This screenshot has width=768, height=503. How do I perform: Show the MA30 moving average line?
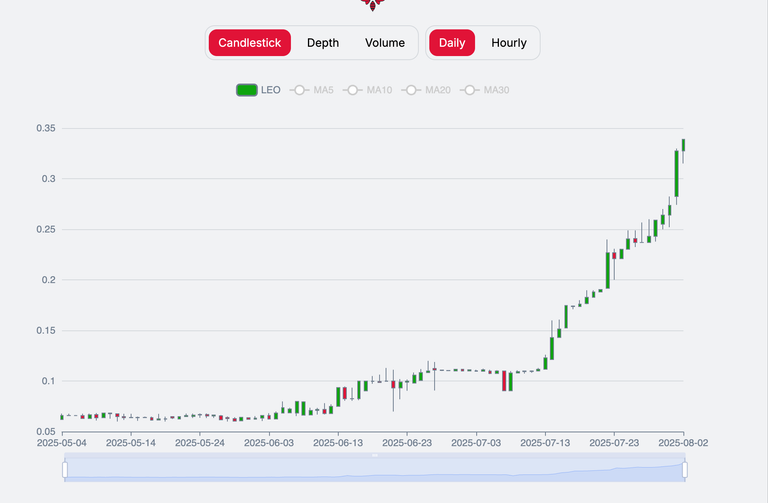(x=485, y=90)
